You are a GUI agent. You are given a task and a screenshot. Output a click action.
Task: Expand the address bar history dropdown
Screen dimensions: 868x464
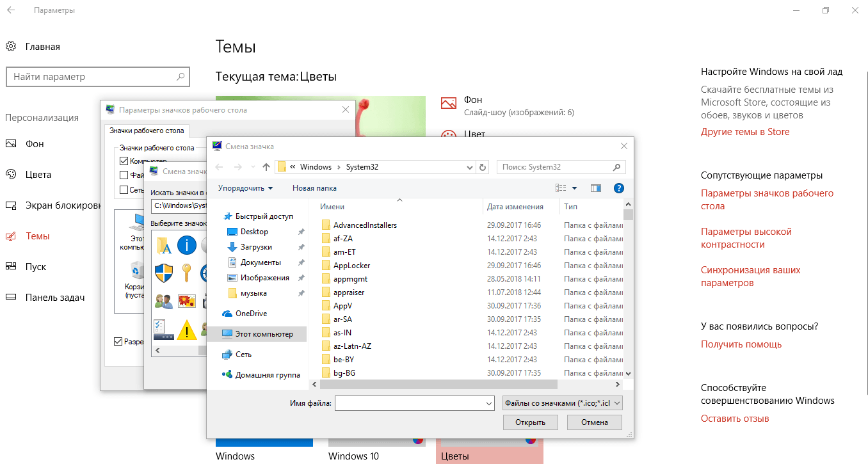471,167
